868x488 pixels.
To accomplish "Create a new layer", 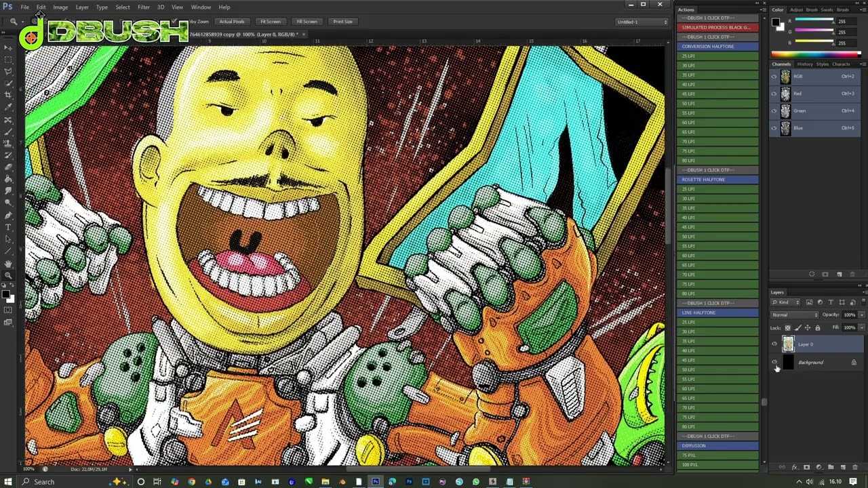I will [843, 467].
